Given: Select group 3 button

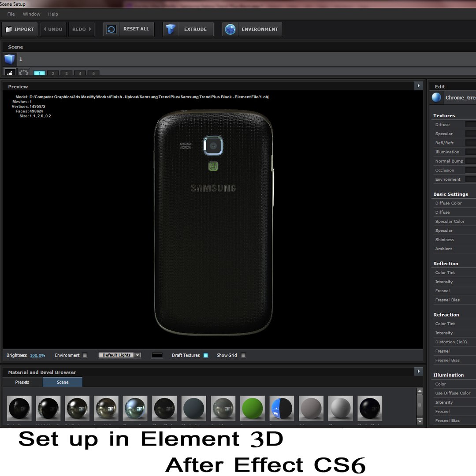Looking at the screenshot, I should click(67, 73).
